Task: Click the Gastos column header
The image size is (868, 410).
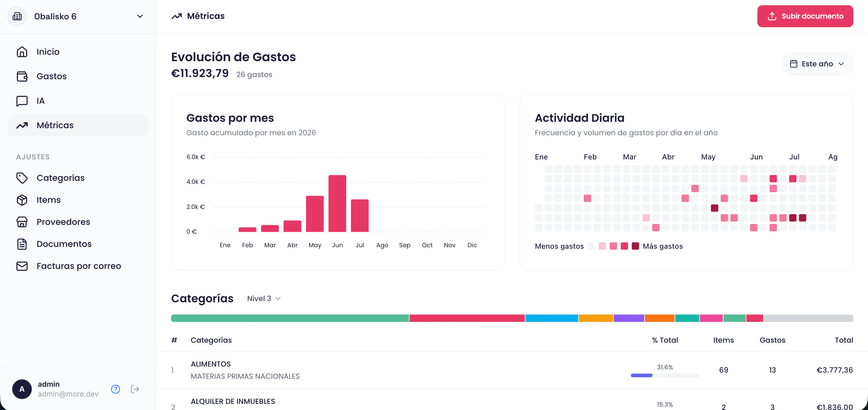Action: click(x=772, y=340)
